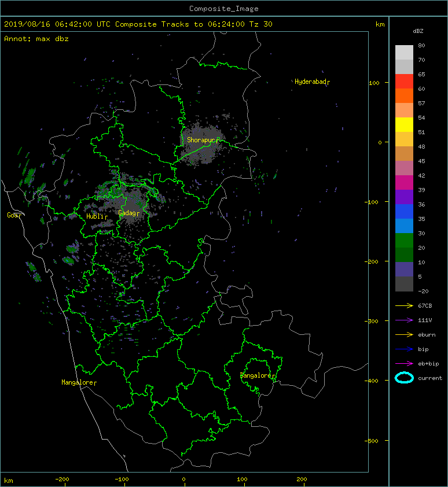Click the yellow 54 dBZ color swatch
Image resolution: width=448 pixels, height=487 pixels.
[404, 124]
